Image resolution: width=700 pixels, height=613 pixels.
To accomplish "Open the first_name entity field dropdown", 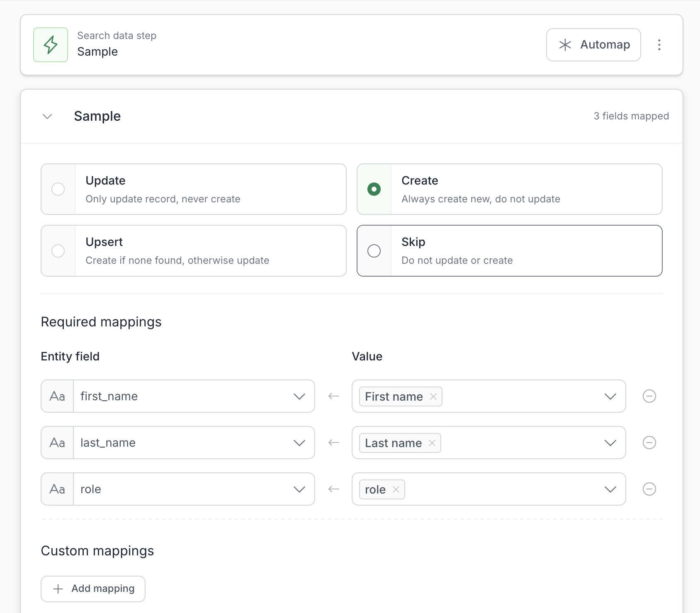I will [299, 396].
